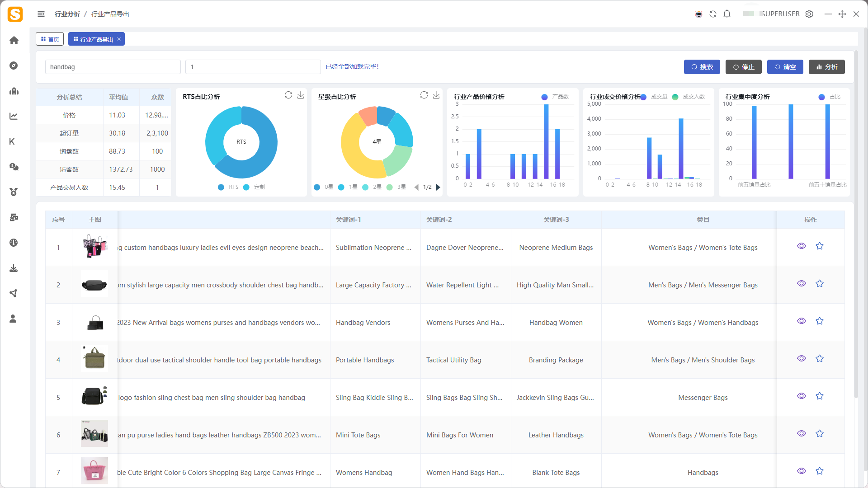
Task: Click the 类目 column header
Action: [703, 220]
